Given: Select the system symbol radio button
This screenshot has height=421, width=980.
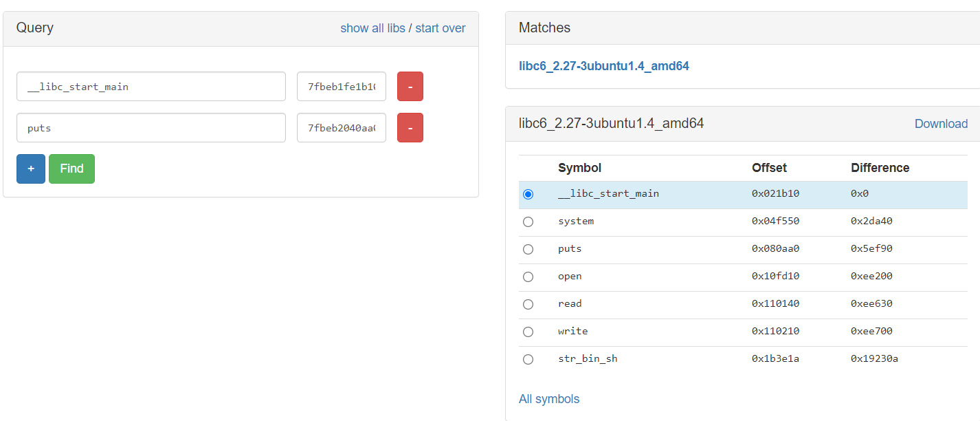Looking at the screenshot, I should (x=528, y=222).
